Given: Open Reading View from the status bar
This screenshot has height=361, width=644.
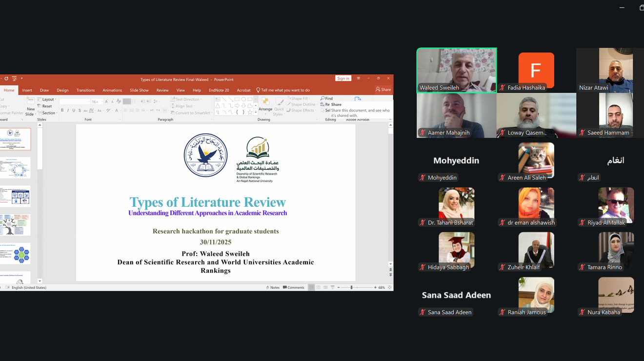Looking at the screenshot, I should pyautogui.click(x=325, y=287).
